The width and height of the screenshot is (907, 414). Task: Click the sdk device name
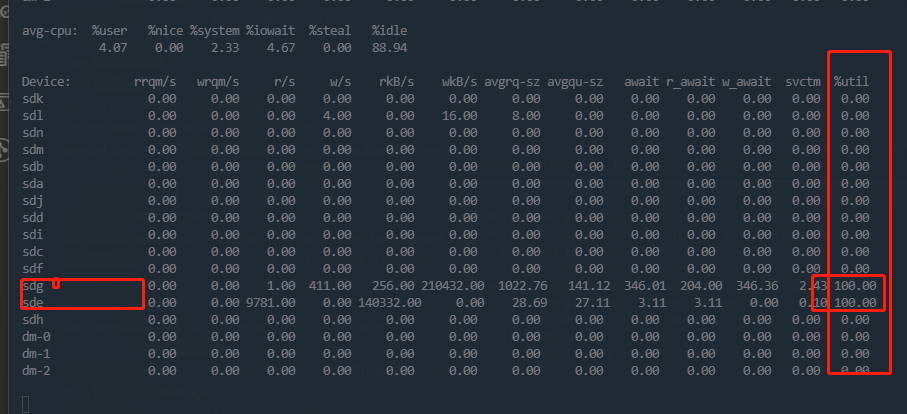pos(32,98)
